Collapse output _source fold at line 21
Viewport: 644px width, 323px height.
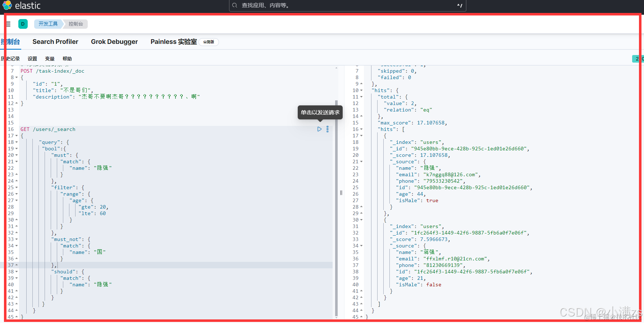(361, 161)
